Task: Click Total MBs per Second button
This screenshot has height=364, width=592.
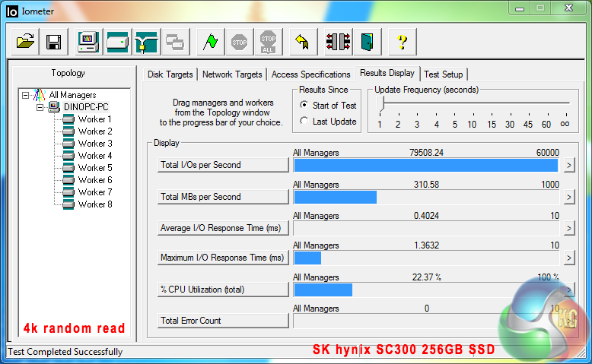Action: click(x=223, y=197)
